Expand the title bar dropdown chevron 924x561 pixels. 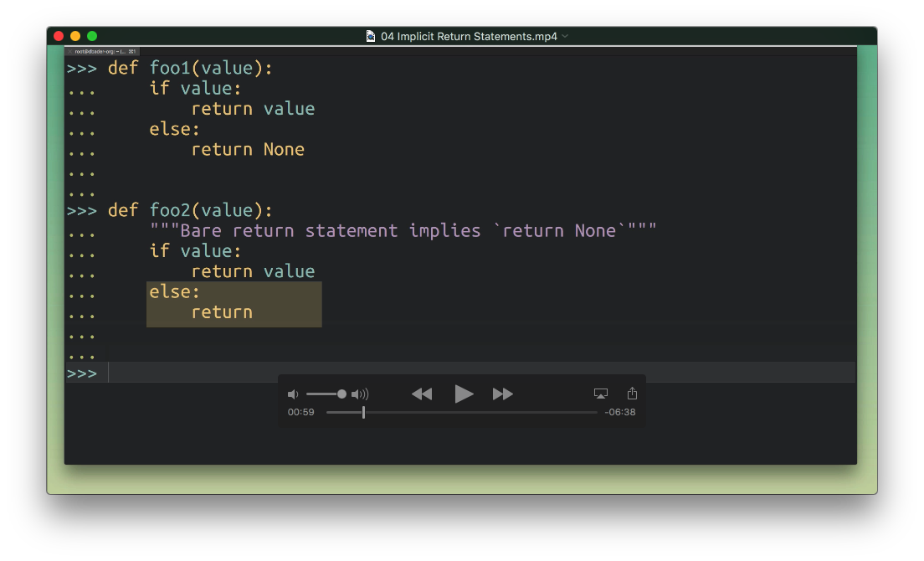pos(565,36)
